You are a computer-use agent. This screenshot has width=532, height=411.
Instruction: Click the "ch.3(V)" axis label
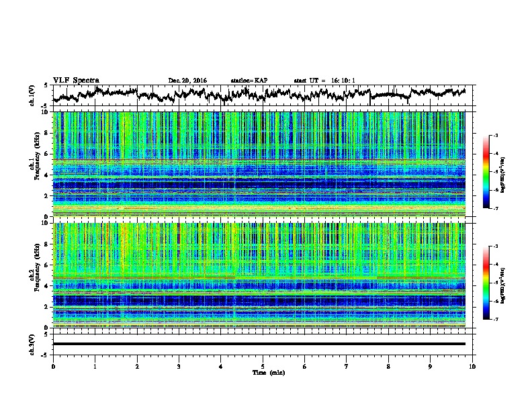tap(32, 345)
